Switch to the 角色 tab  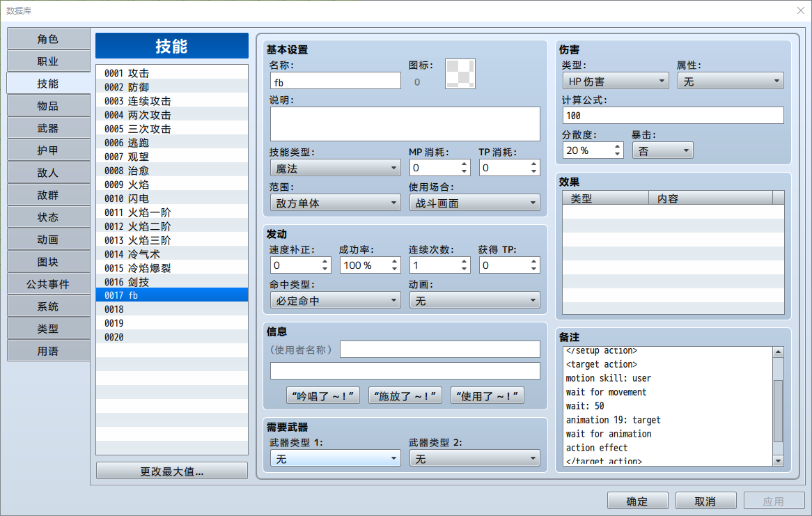click(48, 39)
